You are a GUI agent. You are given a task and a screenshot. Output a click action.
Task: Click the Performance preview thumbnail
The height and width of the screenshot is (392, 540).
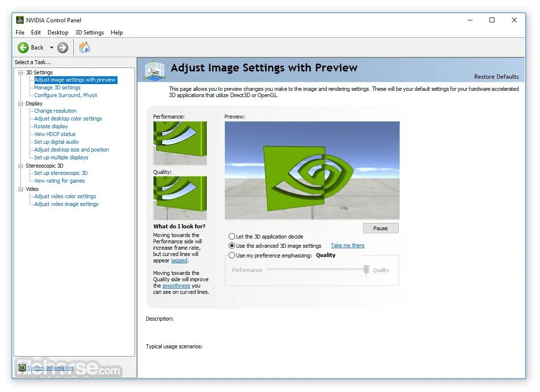click(180, 143)
